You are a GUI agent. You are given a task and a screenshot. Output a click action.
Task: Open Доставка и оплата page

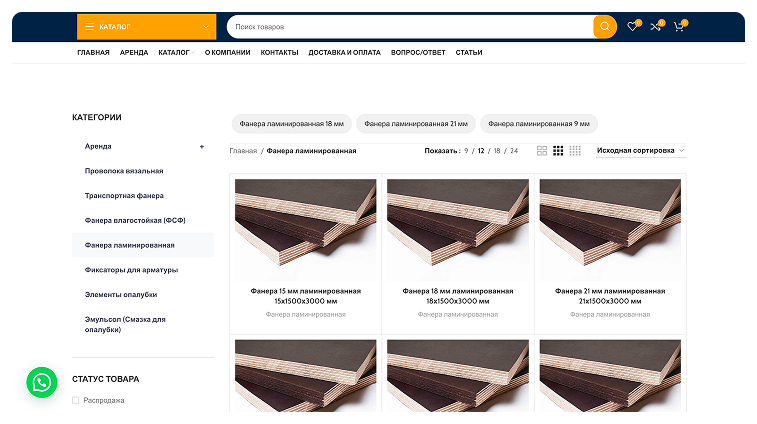click(x=345, y=53)
